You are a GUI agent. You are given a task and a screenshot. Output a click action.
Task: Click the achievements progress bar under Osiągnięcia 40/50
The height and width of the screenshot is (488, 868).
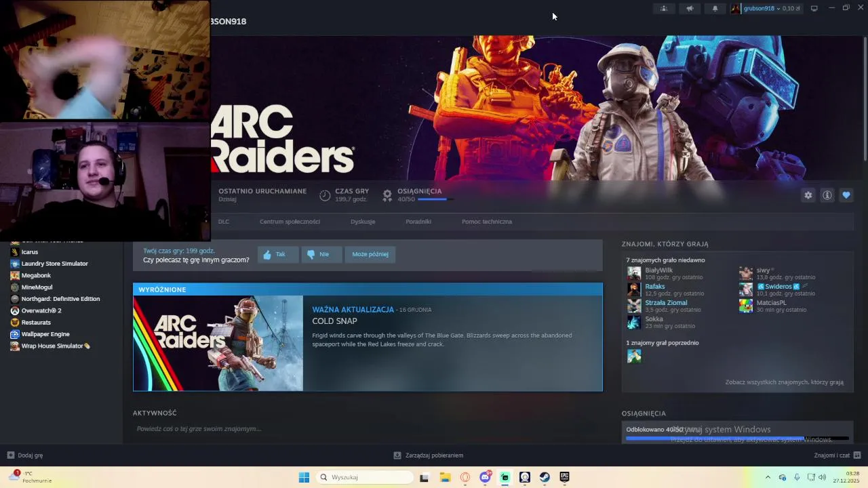pos(435,199)
